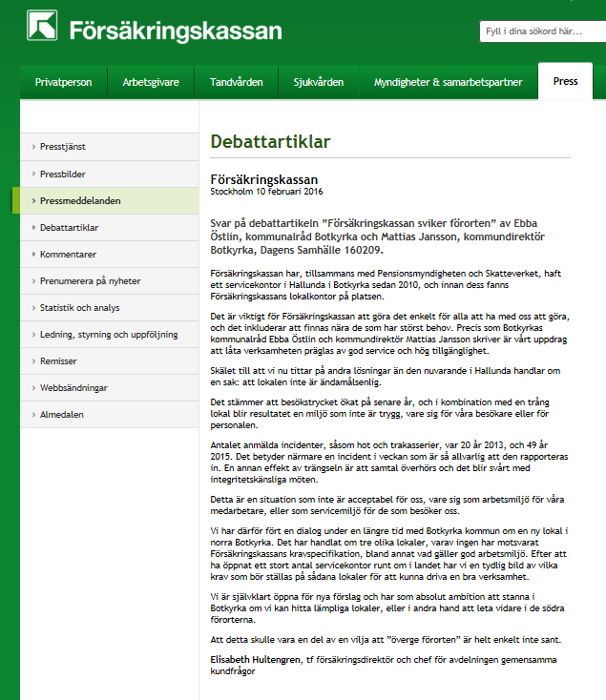Click the arrow beside Presstjänst
Screen dimensions: 606x700
(x=33, y=147)
